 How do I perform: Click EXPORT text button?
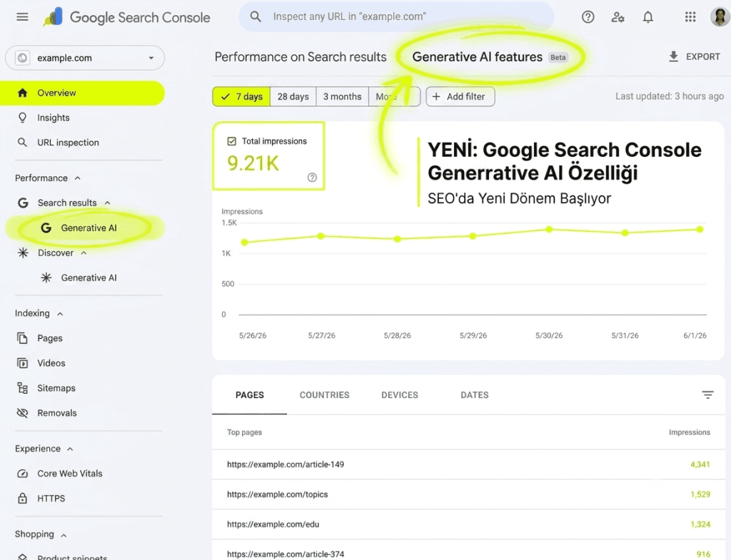(x=702, y=56)
